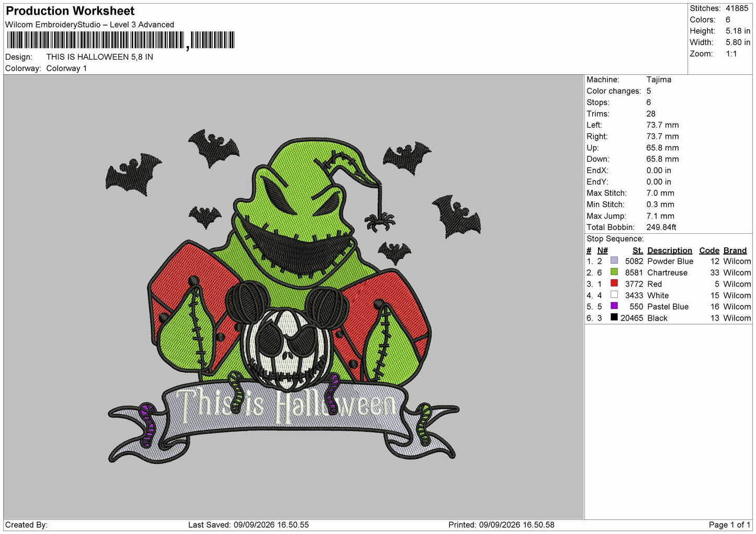
Task: Click the 'Black' description in stop sequence
Action: 657,318
